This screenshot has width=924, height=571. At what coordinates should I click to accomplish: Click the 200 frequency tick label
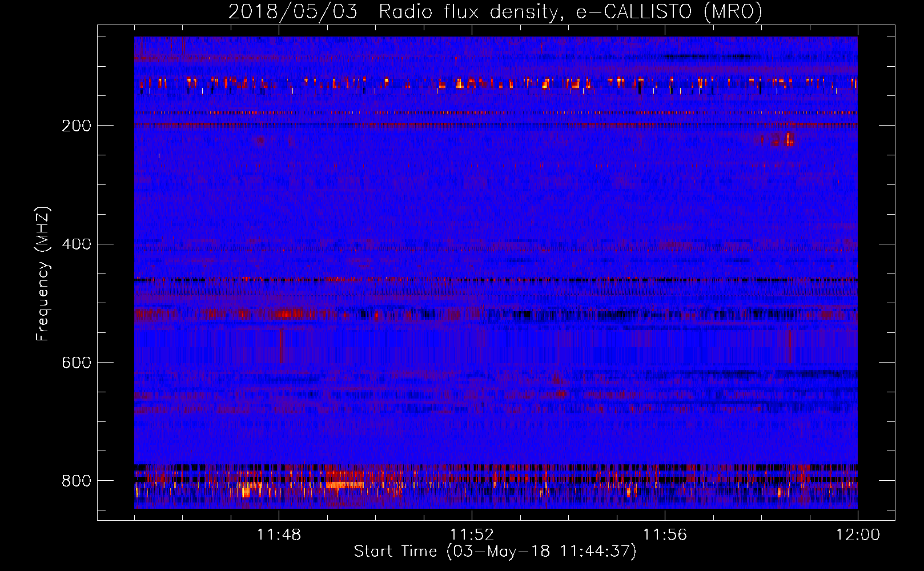coord(77,126)
